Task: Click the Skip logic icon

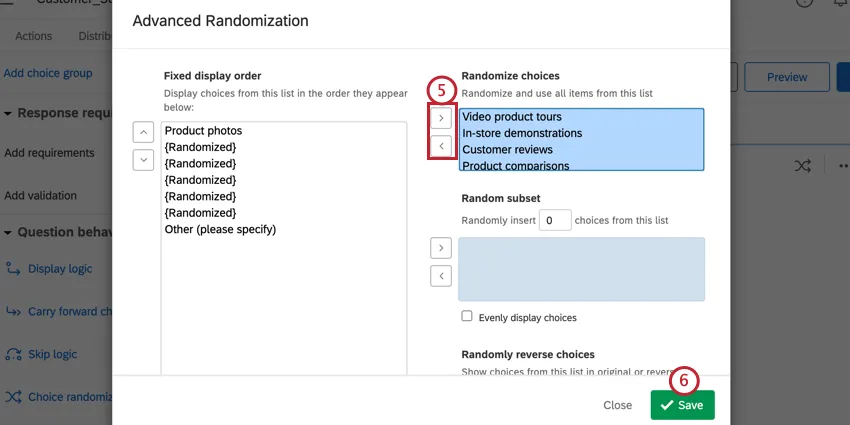Action: click(14, 354)
